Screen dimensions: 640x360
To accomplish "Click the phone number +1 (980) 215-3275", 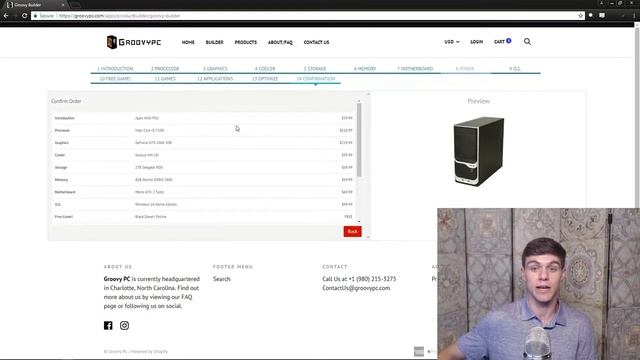I will 372,279.
